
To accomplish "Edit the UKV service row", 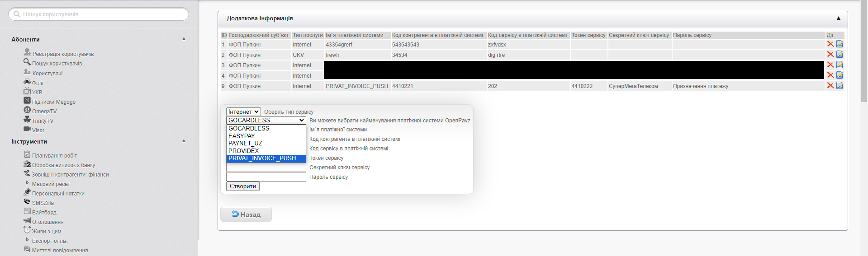I will tap(840, 55).
